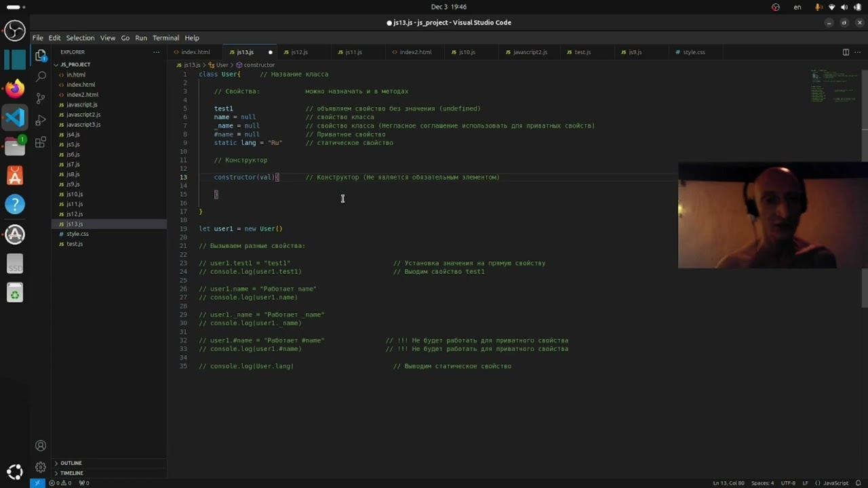Expand the OUTLINE section
This screenshot has height=488, width=868.
[x=108, y=463]
